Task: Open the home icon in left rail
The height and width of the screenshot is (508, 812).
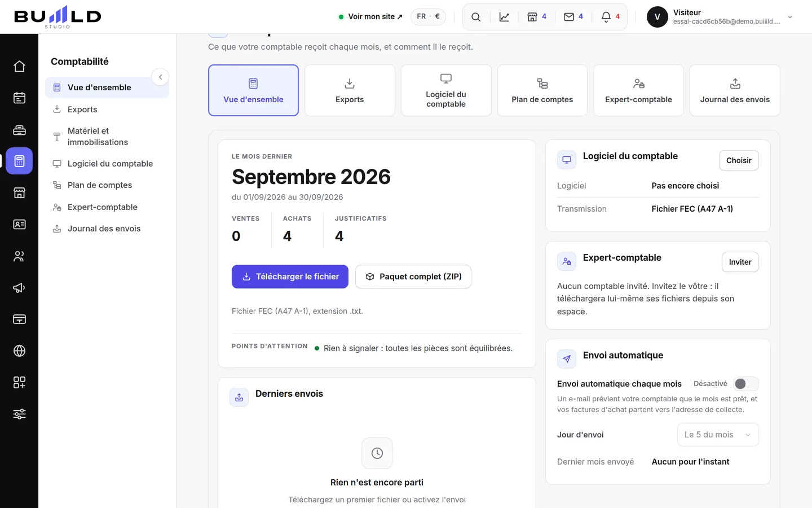Action: click(19, 67)
